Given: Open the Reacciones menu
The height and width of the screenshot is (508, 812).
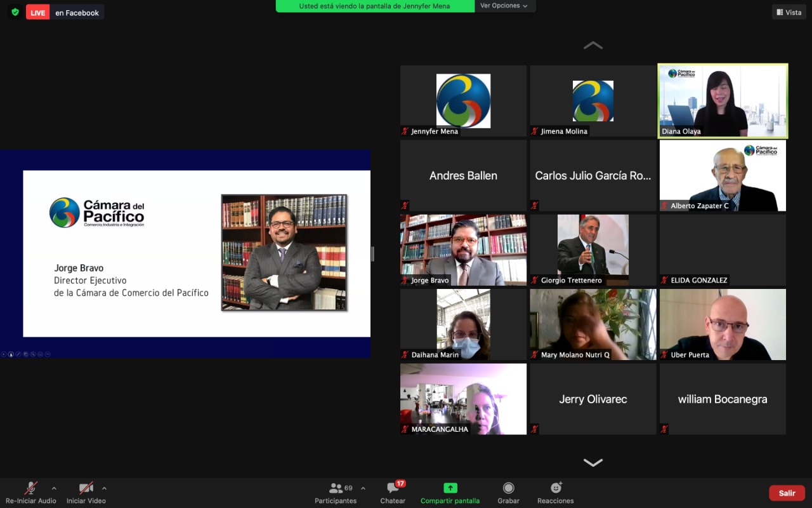Looking at the screenshot, I should pyautogui.click(x=556, y=493).
